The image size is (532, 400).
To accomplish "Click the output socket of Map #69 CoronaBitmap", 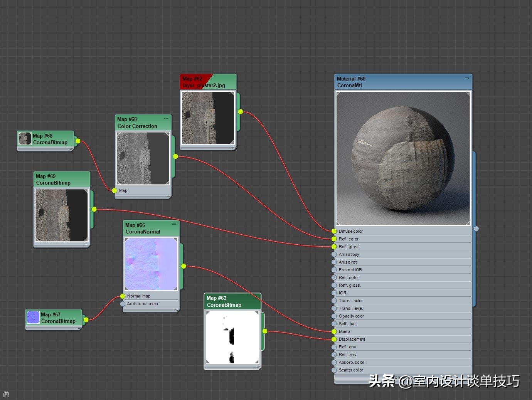I will click(x=94, y=209).
